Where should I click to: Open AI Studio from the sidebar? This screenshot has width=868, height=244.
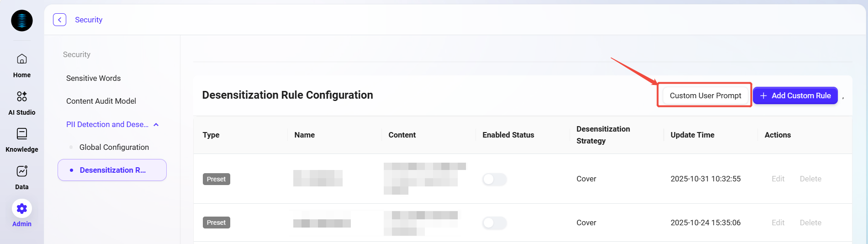point(22,97)
